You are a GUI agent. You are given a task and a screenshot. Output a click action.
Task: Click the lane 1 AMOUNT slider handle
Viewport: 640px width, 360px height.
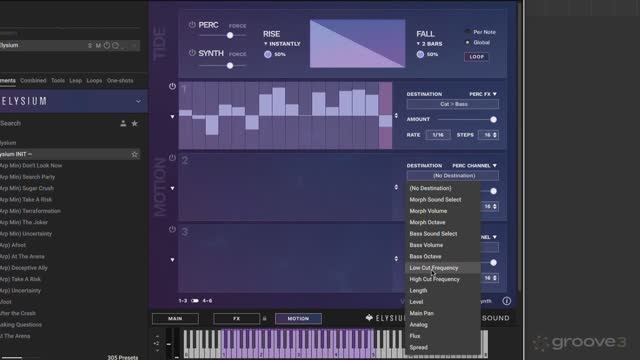(x=493, y=120)
